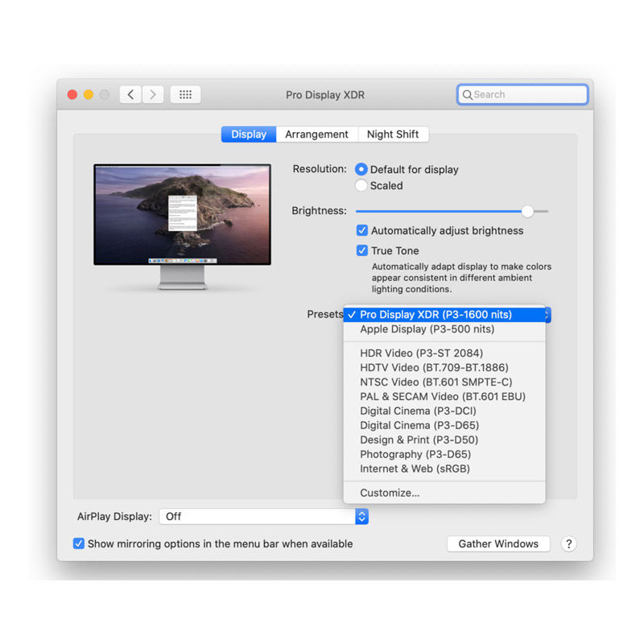Viewport: 644px width, 644px height.
Task: Open the AirPlay Display dropdown
Action: (264, 516)
